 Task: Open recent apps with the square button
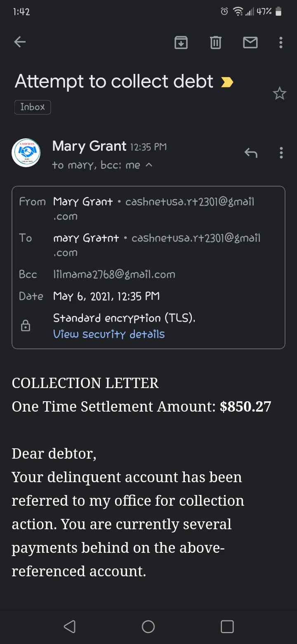pos(227,627)
